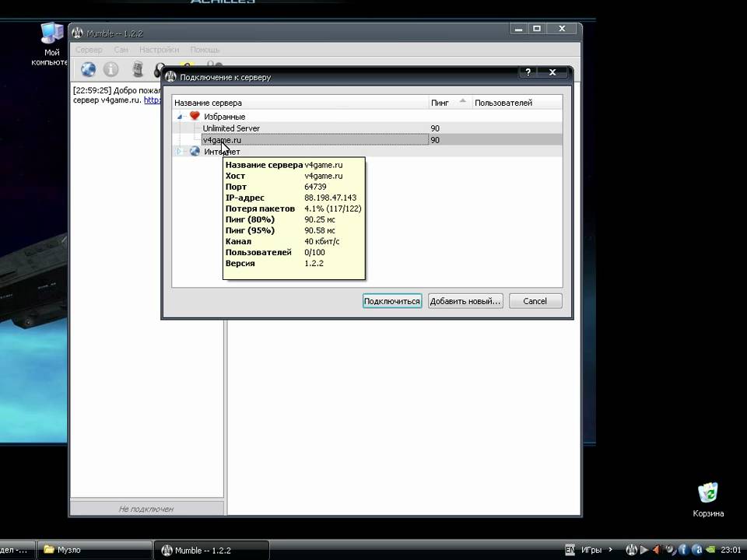Click the green NVIDIA tray icon
The height and width of the screenshot is (560, 747).
(x=710, y=550)
